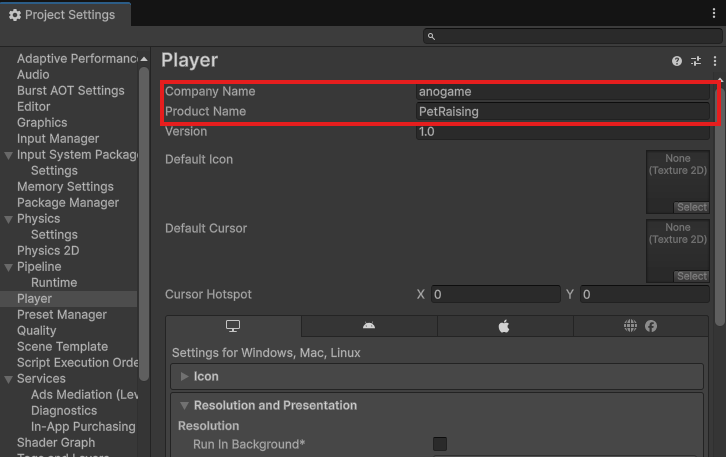Open Package Manager settings
This screenshot has width=726, height=457.
68,203
